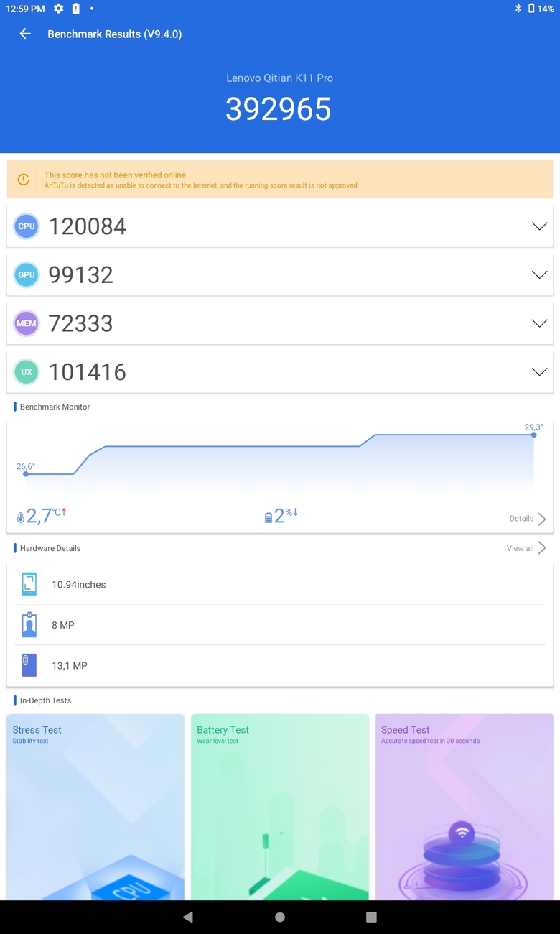The image size is (560, 934).
Task: Tap the green UX badge icon
Action: point(27,372)
